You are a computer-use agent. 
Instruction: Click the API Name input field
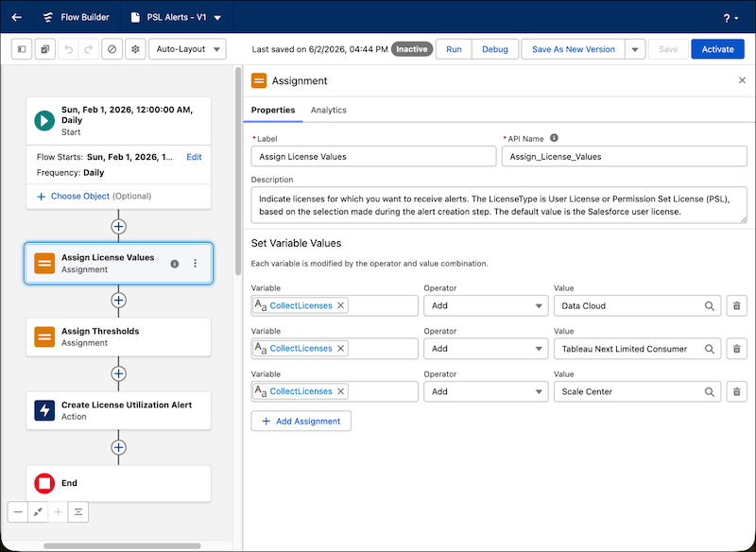pyautogui.click(x=624, y=157)
